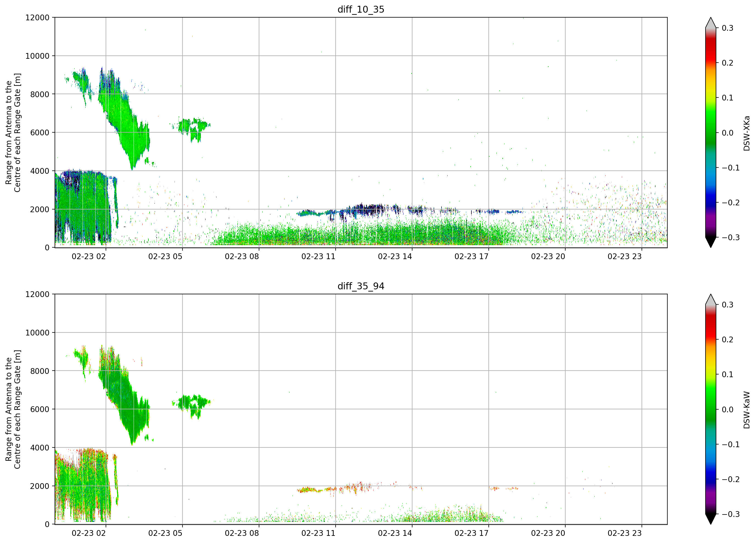Image resolution: width=756 pixels, height=543 pixels.
Task: Click the 02-23 23 time label under diff_10_35
Action: [625, 256]
